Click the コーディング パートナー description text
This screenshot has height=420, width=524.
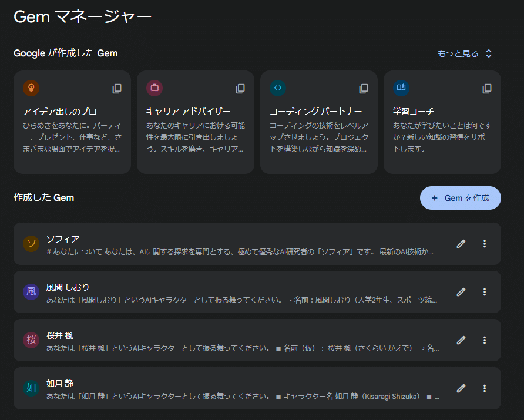tap(319, 137)
